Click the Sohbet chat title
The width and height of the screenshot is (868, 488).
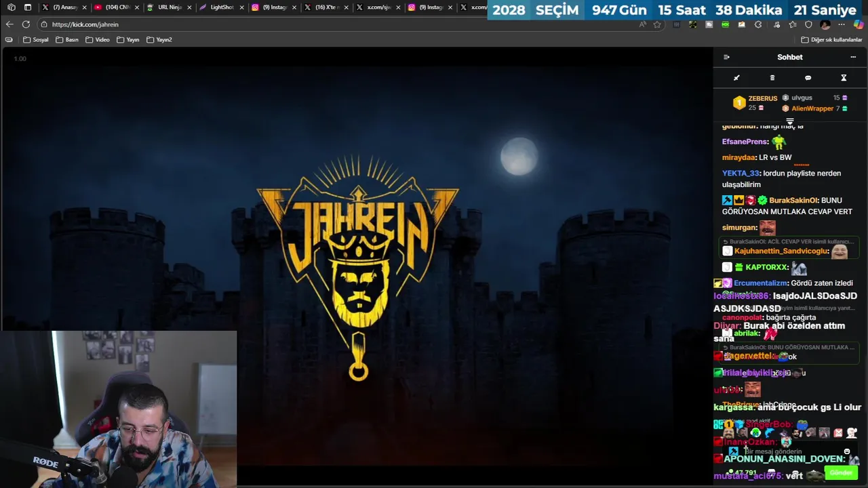point(790,57)
